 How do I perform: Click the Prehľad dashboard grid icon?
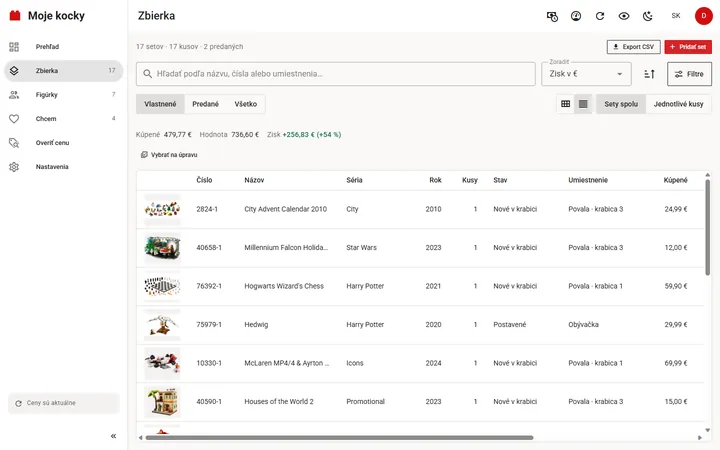14,47
